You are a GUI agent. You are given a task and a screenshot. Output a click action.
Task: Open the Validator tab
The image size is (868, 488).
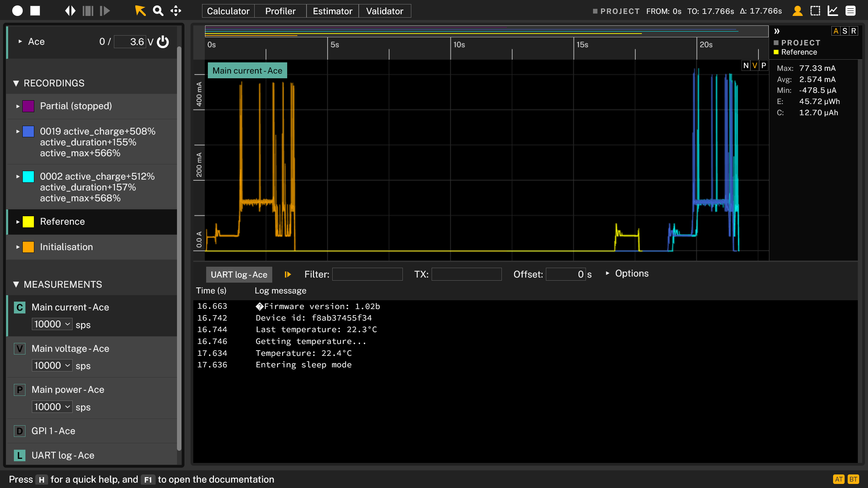[x=385, y=11]
